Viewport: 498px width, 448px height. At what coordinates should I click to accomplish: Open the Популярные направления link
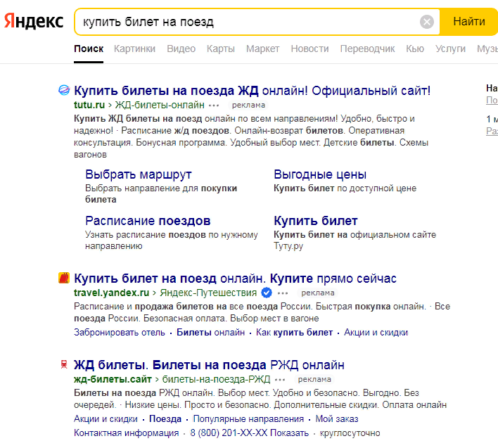[248, 418]
